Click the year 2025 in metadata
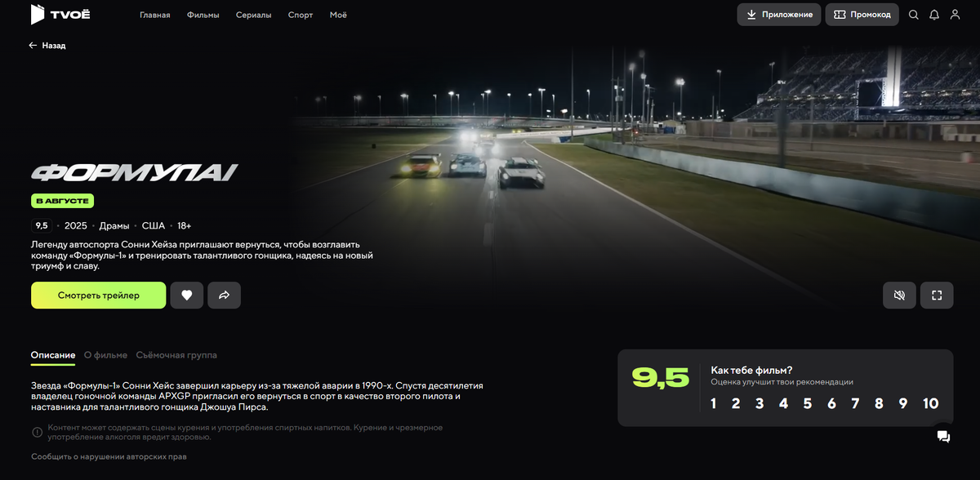Image resolution: width=980 pixels, height=480 pixels. coord(76,225)
